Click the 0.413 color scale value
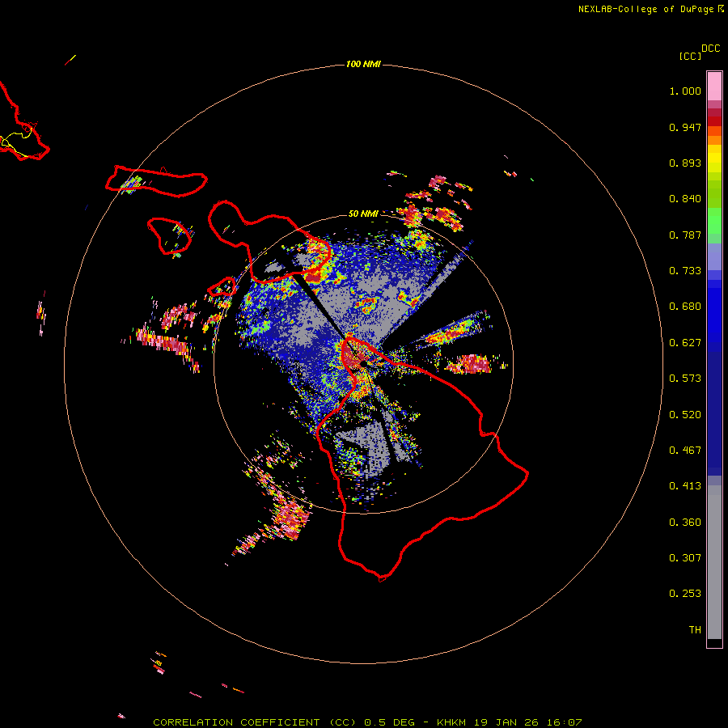The width and height of the screenshot is (728, 728). coord(685,486)
